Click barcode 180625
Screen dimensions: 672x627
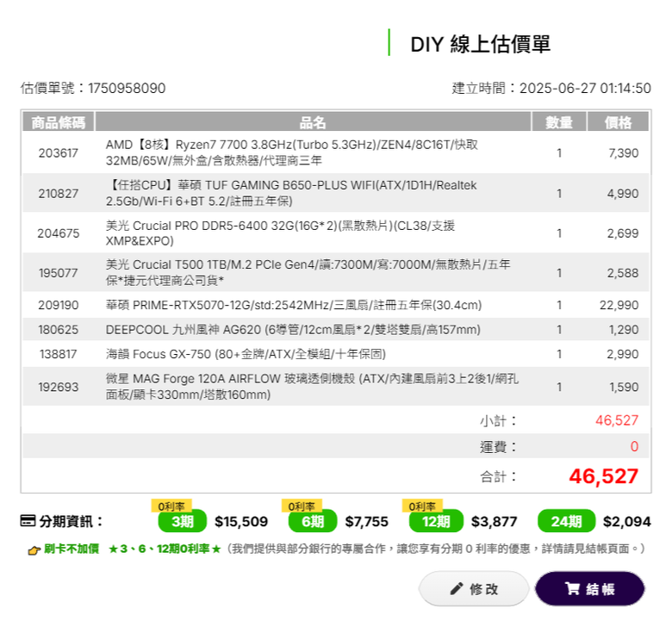(59, 330)
